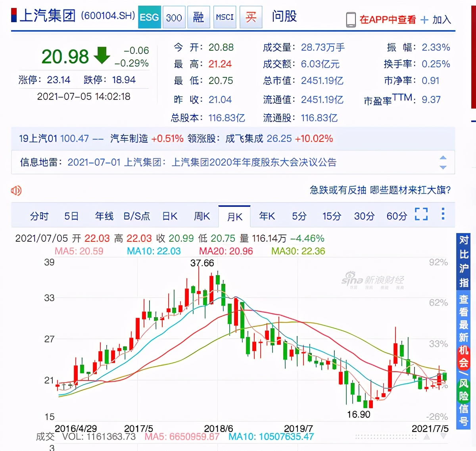The height and width of the screenshot is (451, 476).
Task: Switch to the 周K chart tab
Action: click(202, 216)
